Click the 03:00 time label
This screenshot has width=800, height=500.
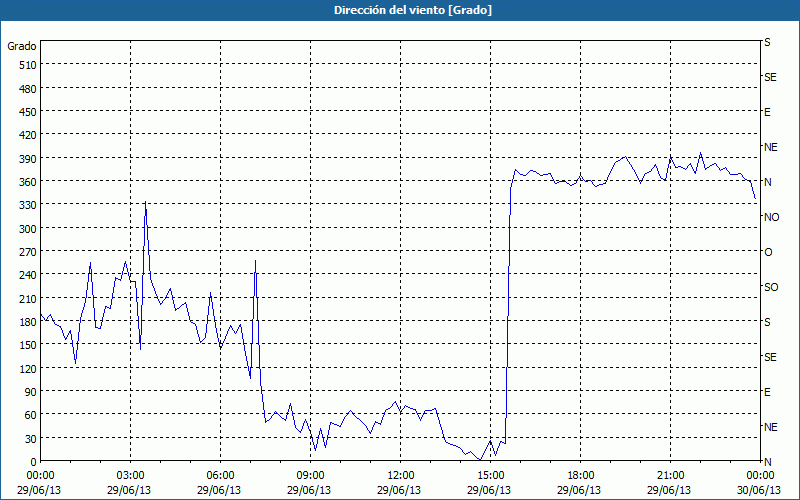tap(131, 476)
